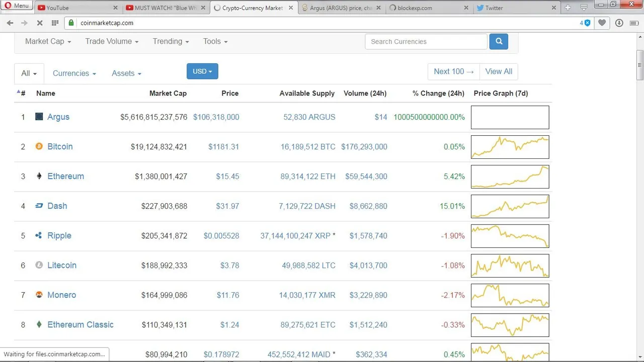
Task: Click Litecoin supply 49,988,582 LTC
Action: (x=308, y=265)
